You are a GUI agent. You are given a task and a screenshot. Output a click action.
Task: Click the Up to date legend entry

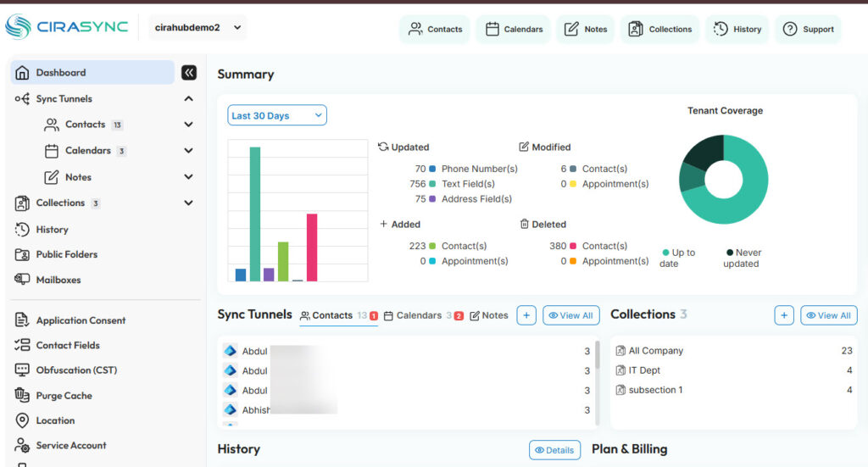coord(677,258)
